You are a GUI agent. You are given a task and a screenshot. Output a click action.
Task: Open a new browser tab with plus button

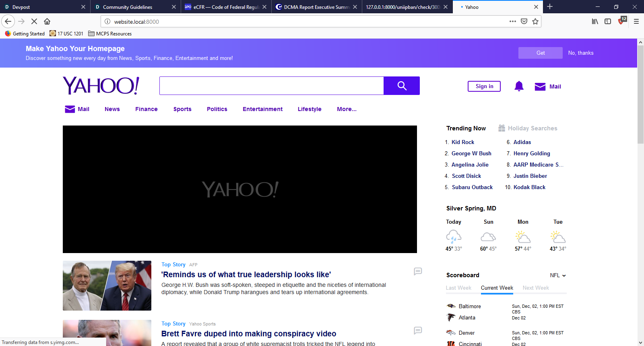550,7
